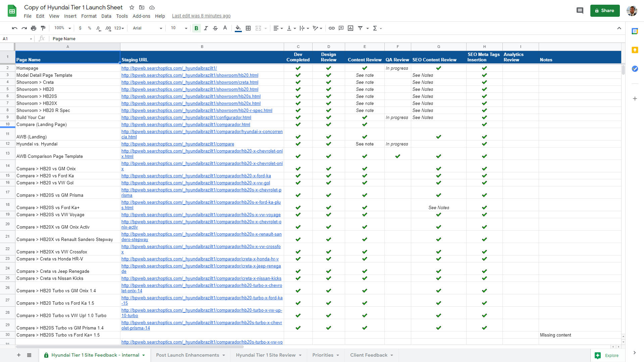The height and width of the screenshot is (362, 644).
Task: Click the Merge cells icon
Action: tap(258, 28)
